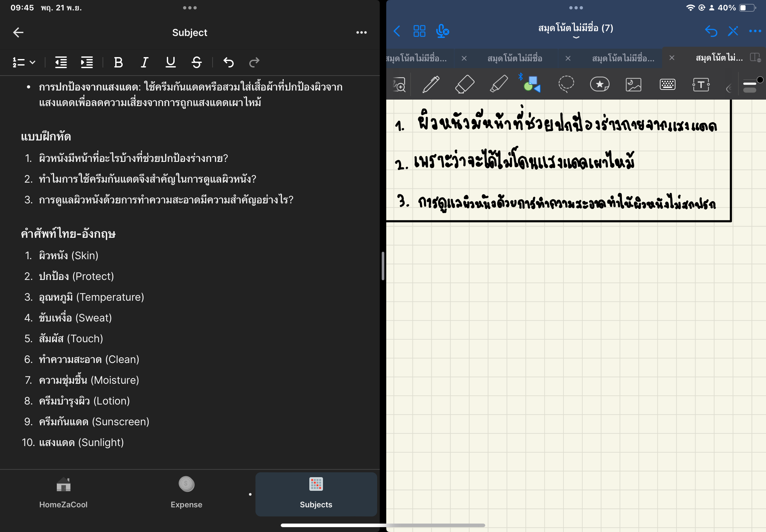The width and height of the screenshot is (766, 532).
Task: Go back from Subject page
Action: (19, 33)
